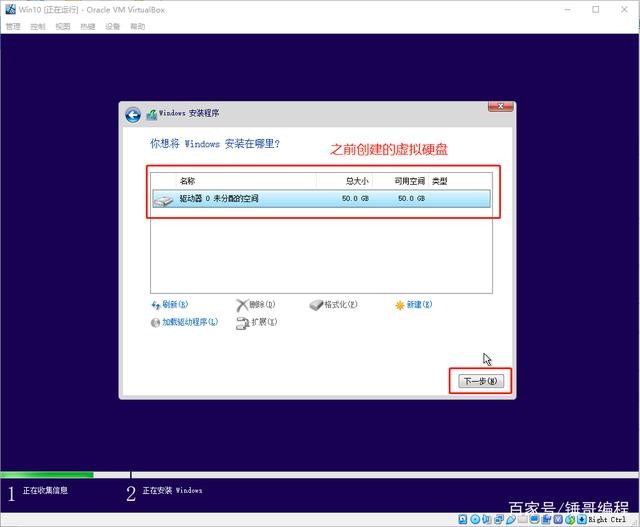This screenshot has height=527, width=640.
Task: Click the drive icon of 驱动器 0
Action: 163,200
